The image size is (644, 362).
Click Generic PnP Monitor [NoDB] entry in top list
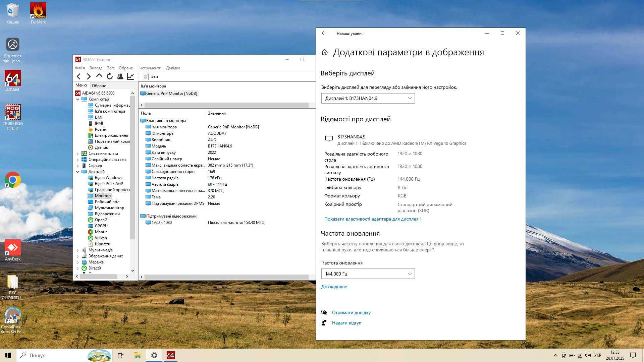(x=169, y=94)
